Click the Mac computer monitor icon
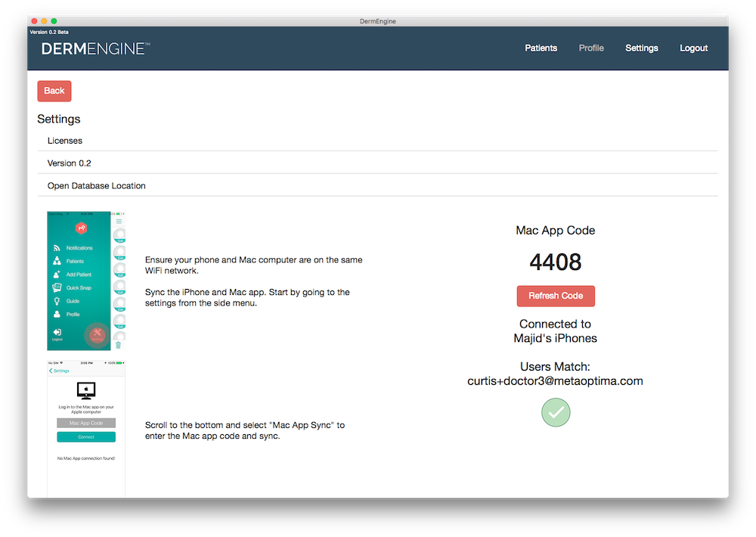The width and height of the screenshot is (756, 537). coord(86,390)
